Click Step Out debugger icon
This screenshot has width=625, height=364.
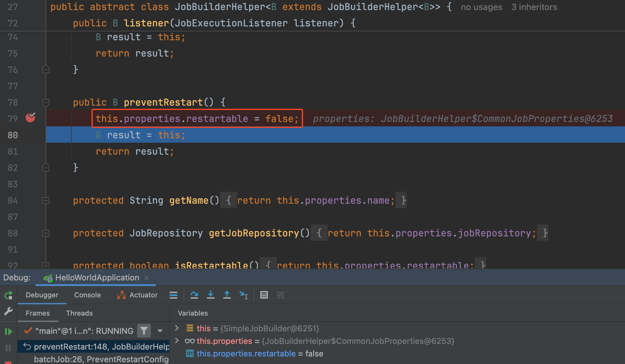click(227, 295)
